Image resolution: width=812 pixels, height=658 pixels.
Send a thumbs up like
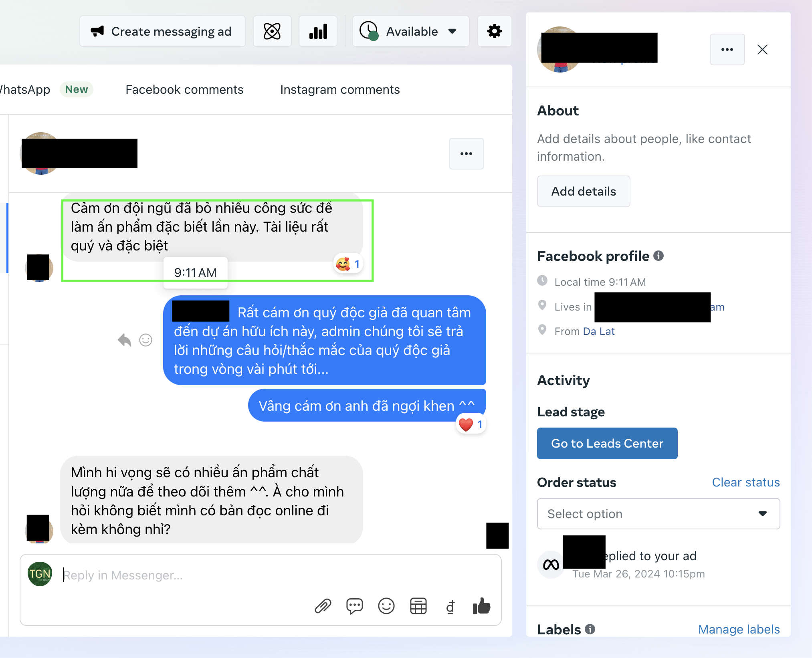[x=482, y=606]
